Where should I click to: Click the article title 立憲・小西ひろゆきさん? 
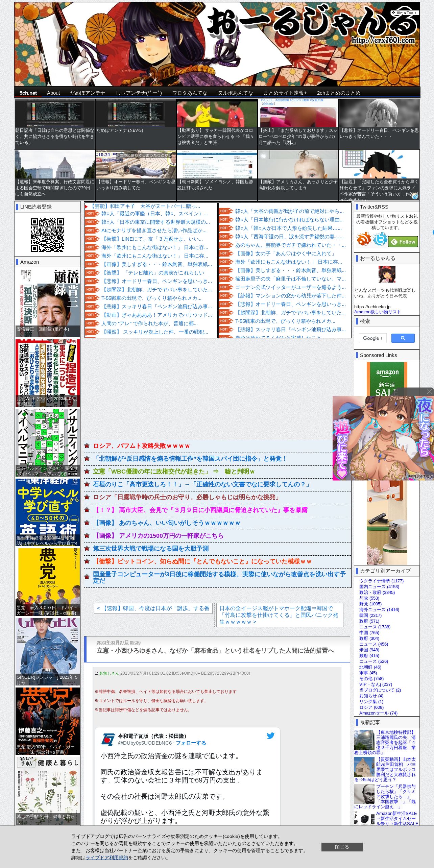215,650
